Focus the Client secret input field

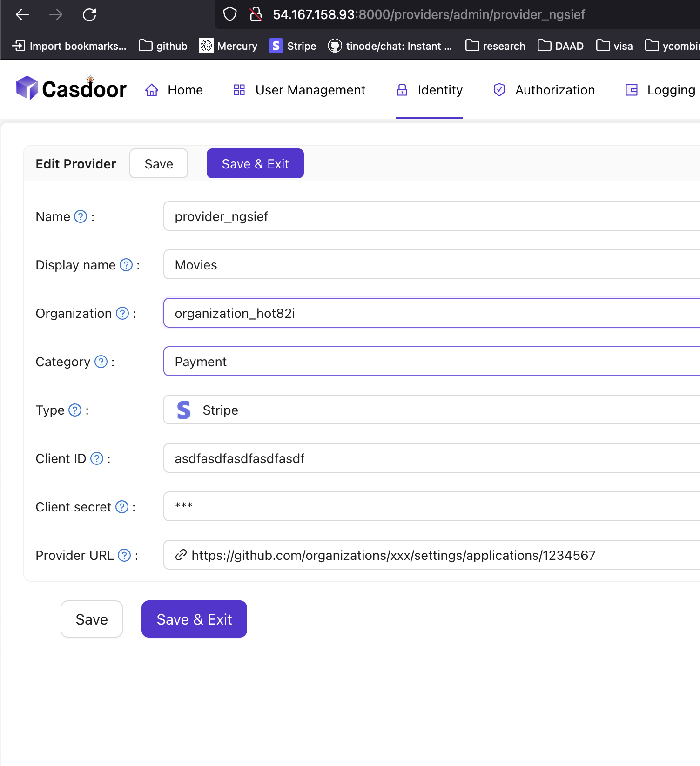click(x=432, y=507)
